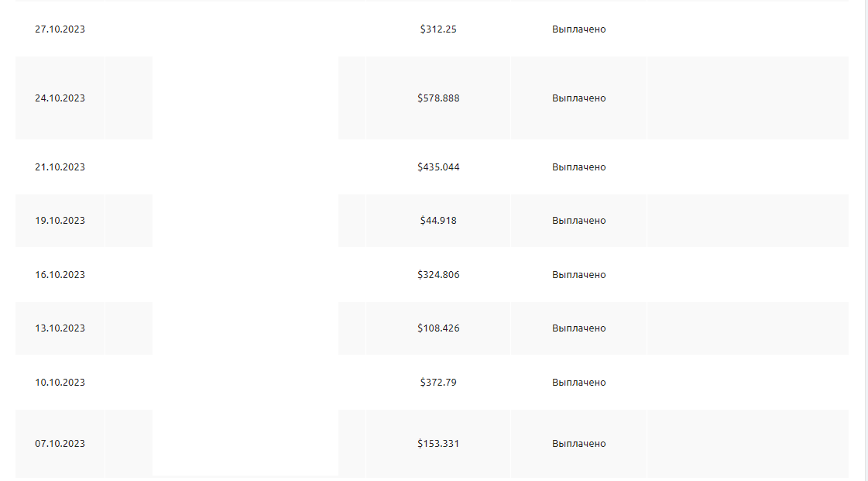
Task: Click the $312.25 payout amount
Action: pyautogui.click(x=438, y=29)
